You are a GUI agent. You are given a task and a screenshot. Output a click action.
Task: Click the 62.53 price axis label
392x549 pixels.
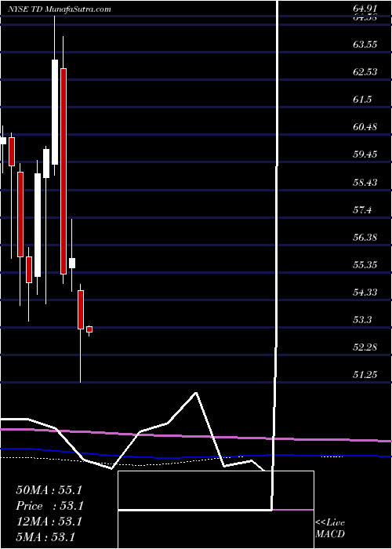[x=365, y=72]
